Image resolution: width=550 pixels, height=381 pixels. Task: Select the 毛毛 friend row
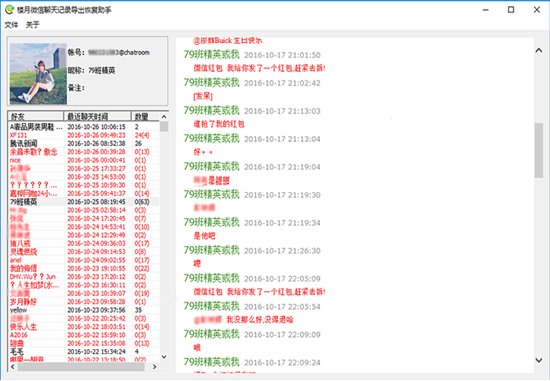point(84,352)
